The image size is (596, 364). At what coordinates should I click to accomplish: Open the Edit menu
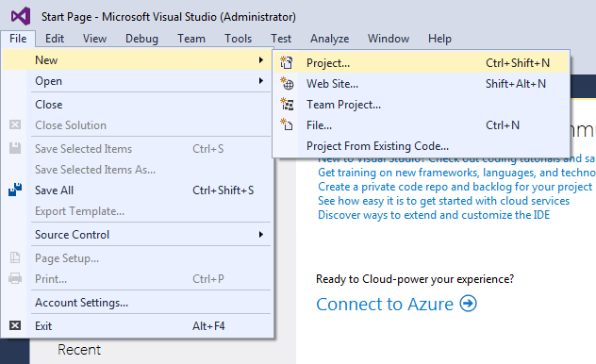[55, 39]
